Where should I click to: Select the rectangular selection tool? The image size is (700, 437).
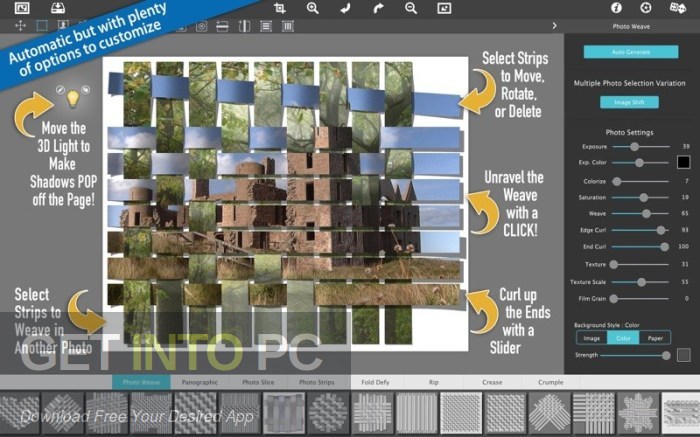(x=42, y=25)
